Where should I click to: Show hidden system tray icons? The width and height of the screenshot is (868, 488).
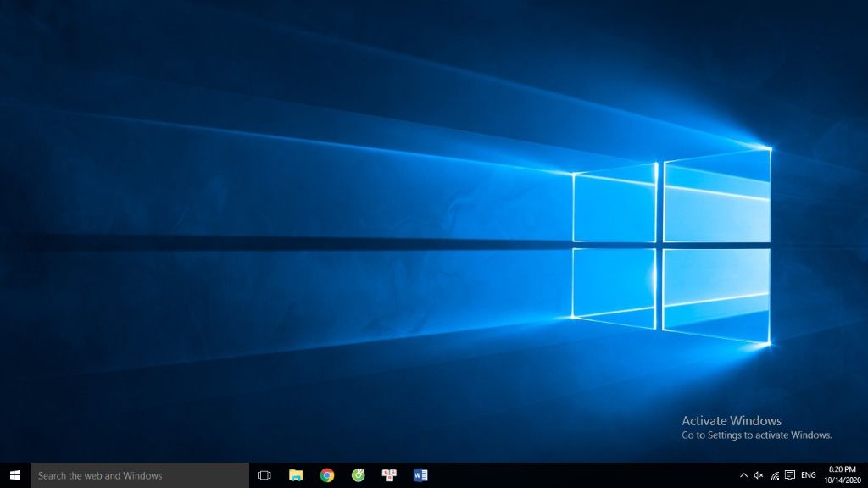tap(743, 475)
